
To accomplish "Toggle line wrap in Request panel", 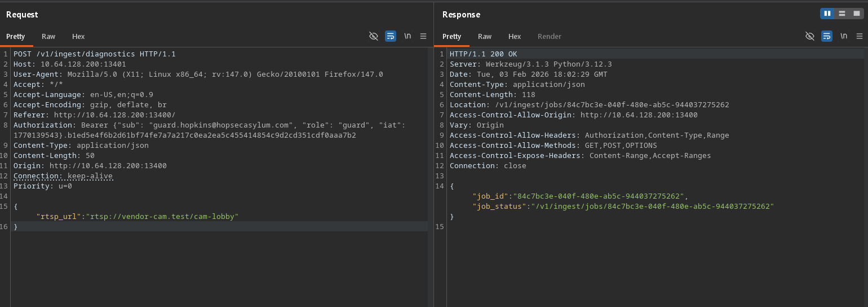I will pos(391,36).
